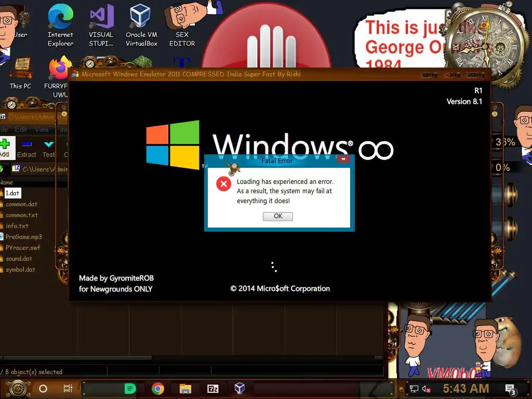Click the Windows logo in emulator
Image resolution: width=532 pixels, height=399 pixels.
click(x=172, y=145)
